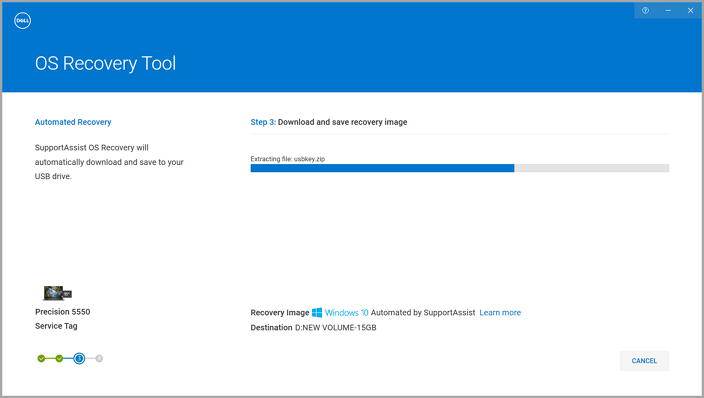The width and height of the screenshot is (704, 398).
Task: Click the 'D:NEW VOLUME-15GB' destination text
Action: coord(335,327)
